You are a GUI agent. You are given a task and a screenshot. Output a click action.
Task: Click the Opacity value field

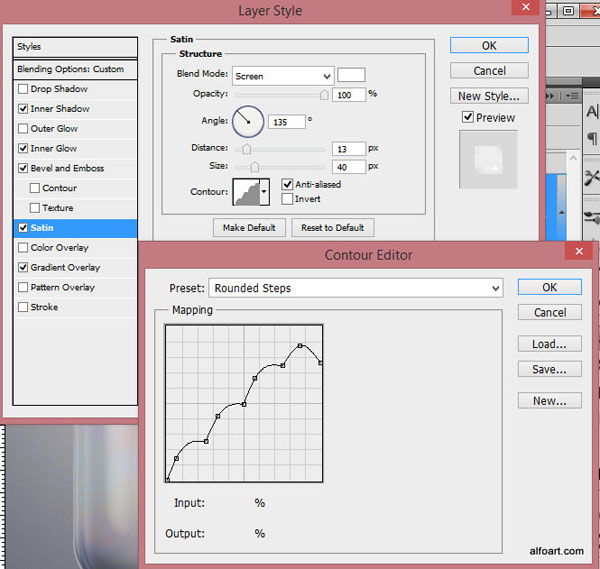pos(349,95)
